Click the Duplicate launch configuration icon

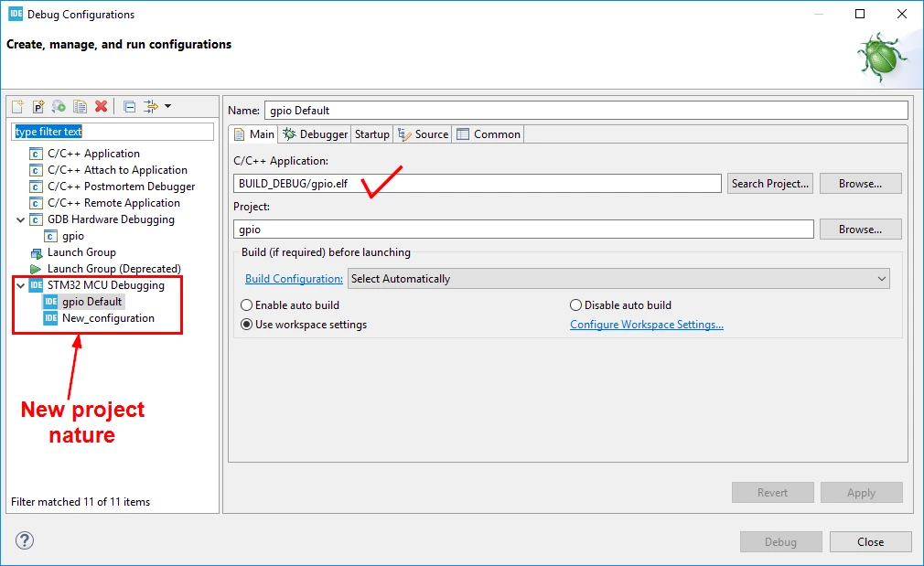tap(80, 106)
